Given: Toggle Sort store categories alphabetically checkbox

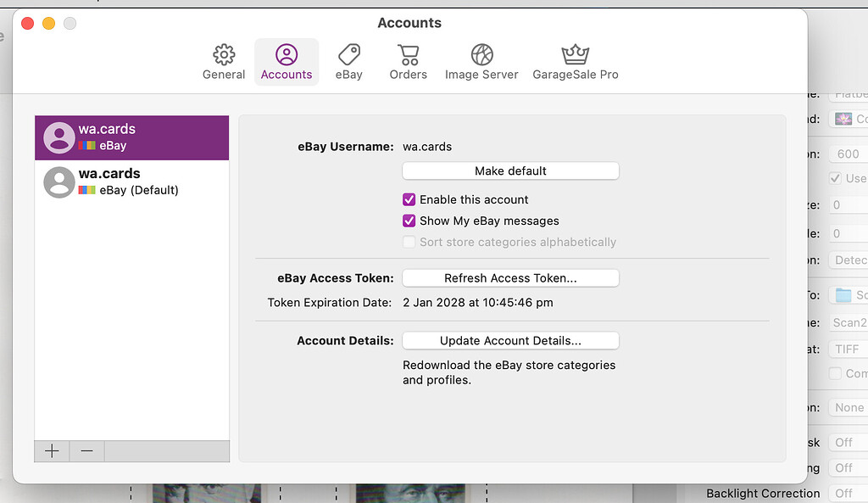Looking at the screenshot, I should tap(409, 242).
